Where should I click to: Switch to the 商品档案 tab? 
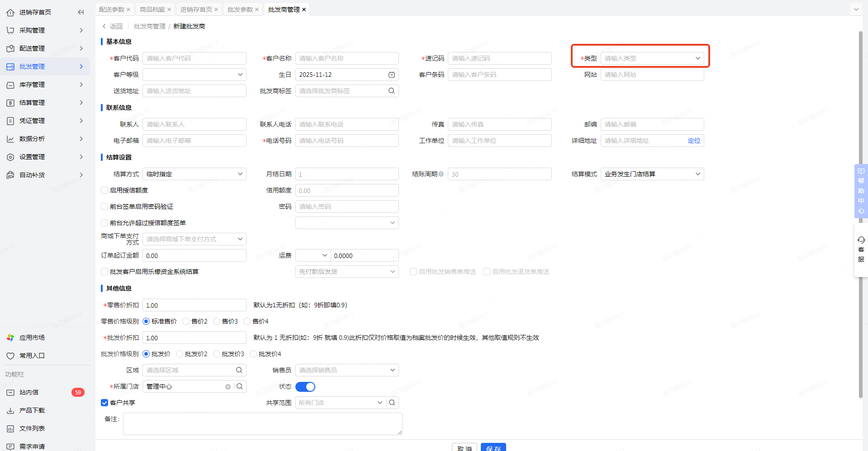click(x=152, y=9)
